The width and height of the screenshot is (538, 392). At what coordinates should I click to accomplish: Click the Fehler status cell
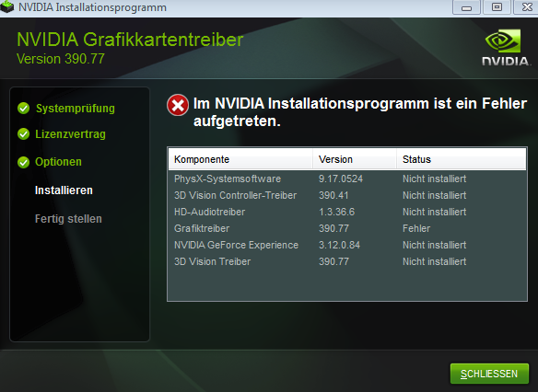click(x=416, y=228)
